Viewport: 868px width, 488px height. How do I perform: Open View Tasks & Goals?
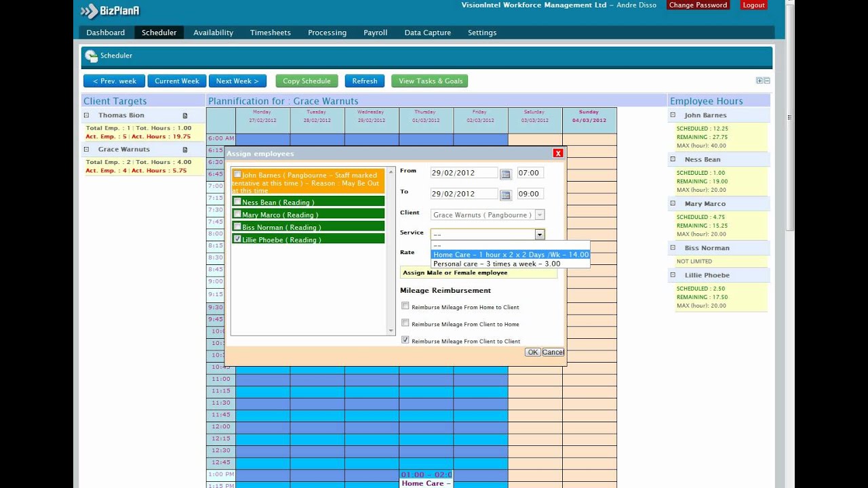(x=430, y=81)
